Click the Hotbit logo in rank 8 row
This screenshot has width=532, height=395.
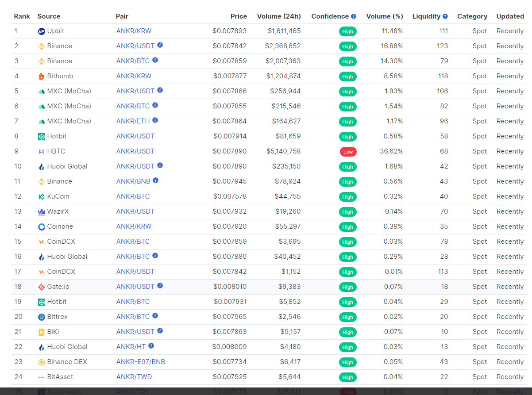click(x=42, y=137)
